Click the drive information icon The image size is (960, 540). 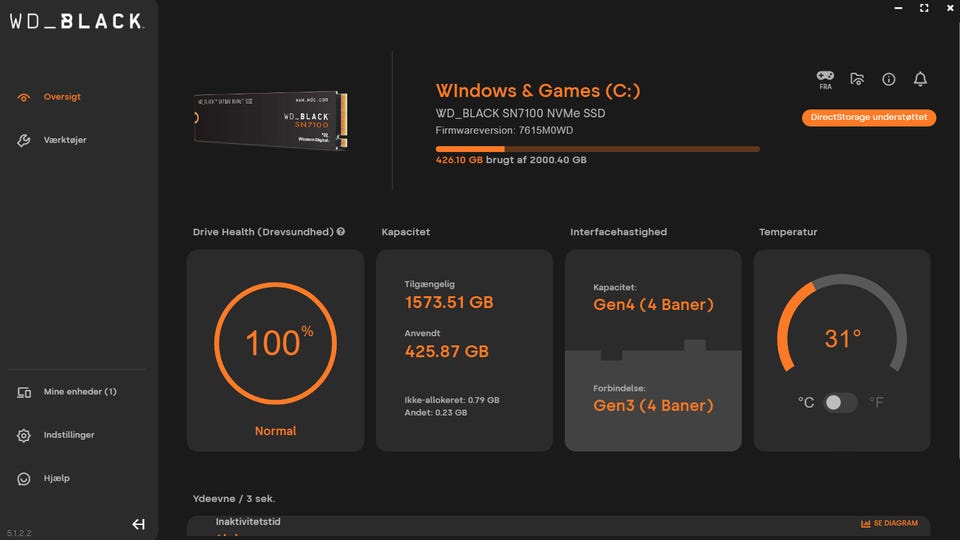(888, 79)
